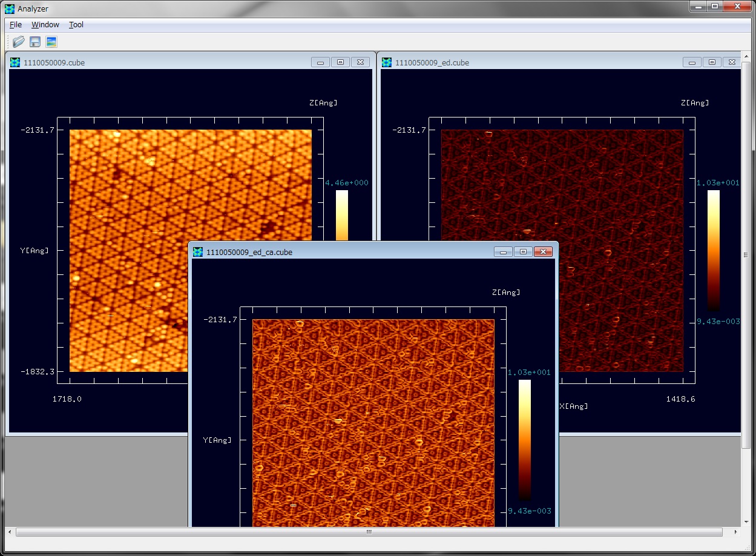The width and height of the screenshot is (756, 556).
Task: Open the Window menu
Action: point(45,25)
